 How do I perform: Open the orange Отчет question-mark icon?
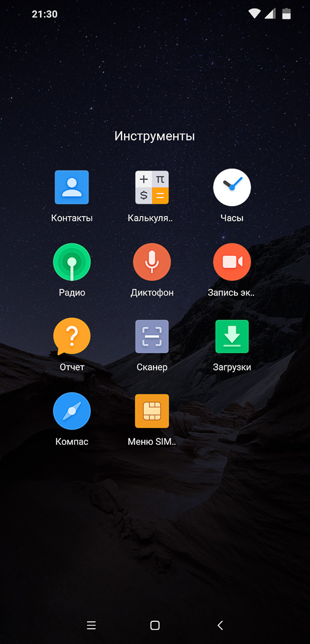tap(72, 336)
